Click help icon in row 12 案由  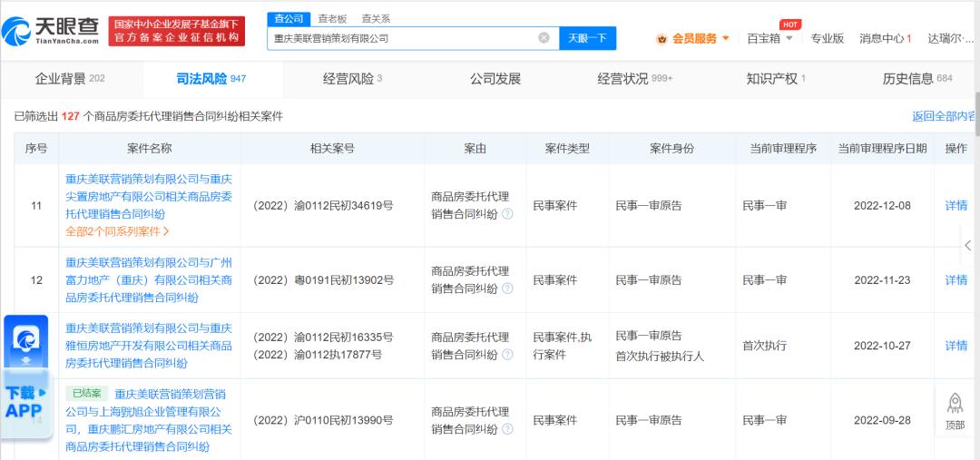507,289
